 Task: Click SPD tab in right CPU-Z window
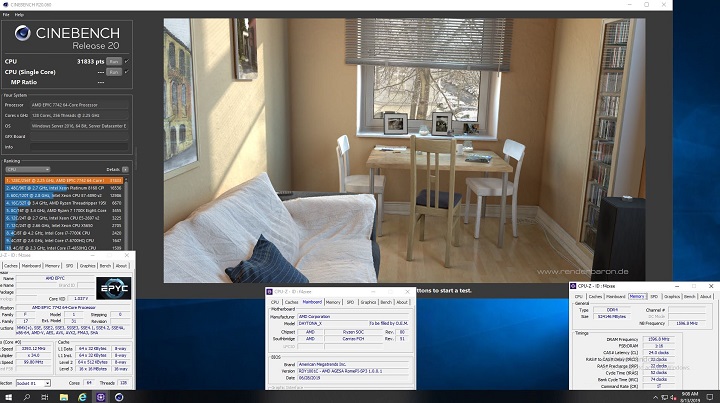click(654, 297)
